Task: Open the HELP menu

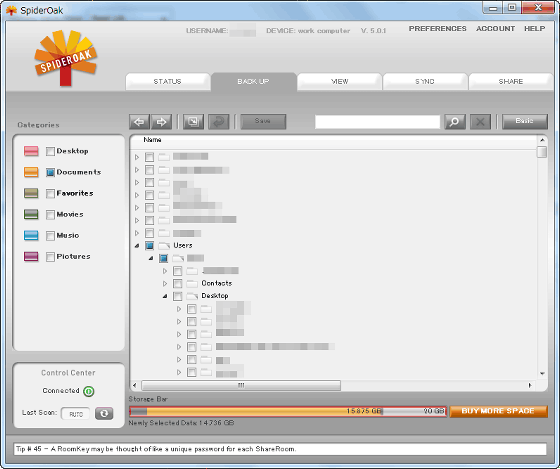Action: coord(535,29)
